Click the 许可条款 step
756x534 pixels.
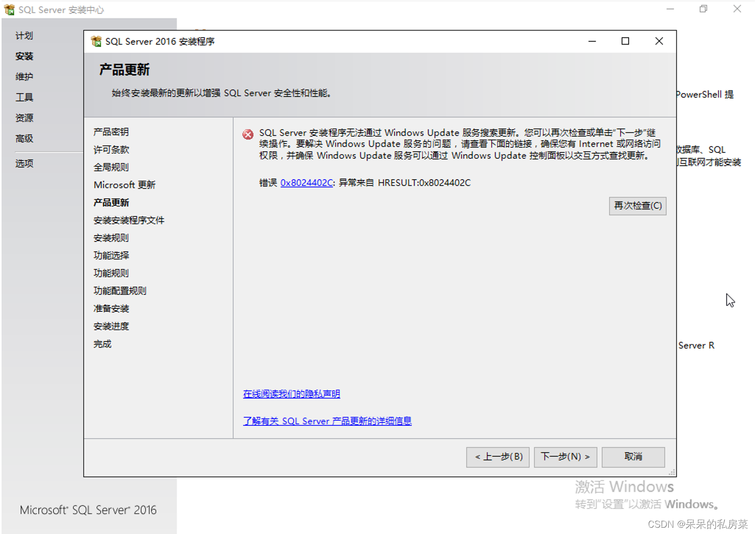tap(111, 150)
